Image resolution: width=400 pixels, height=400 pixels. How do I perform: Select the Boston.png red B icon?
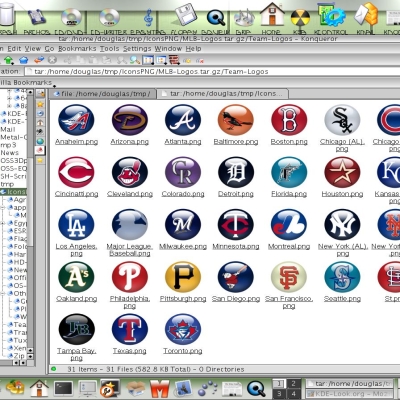289,120
